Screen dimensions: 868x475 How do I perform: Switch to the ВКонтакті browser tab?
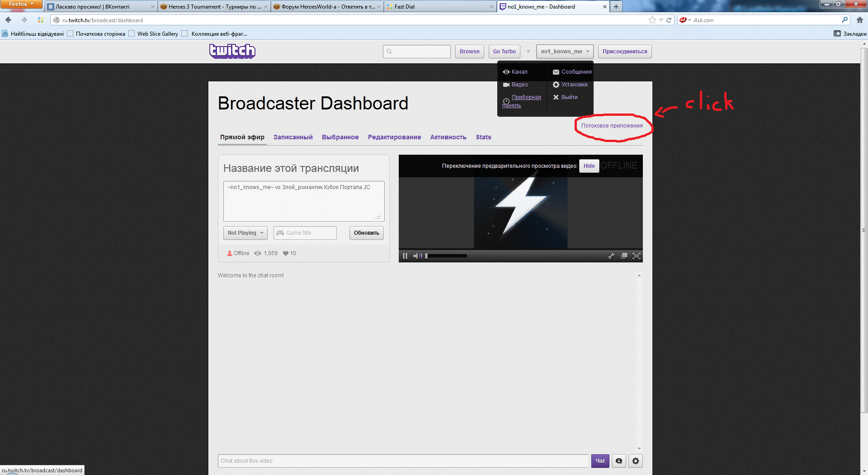coord(101,7)
